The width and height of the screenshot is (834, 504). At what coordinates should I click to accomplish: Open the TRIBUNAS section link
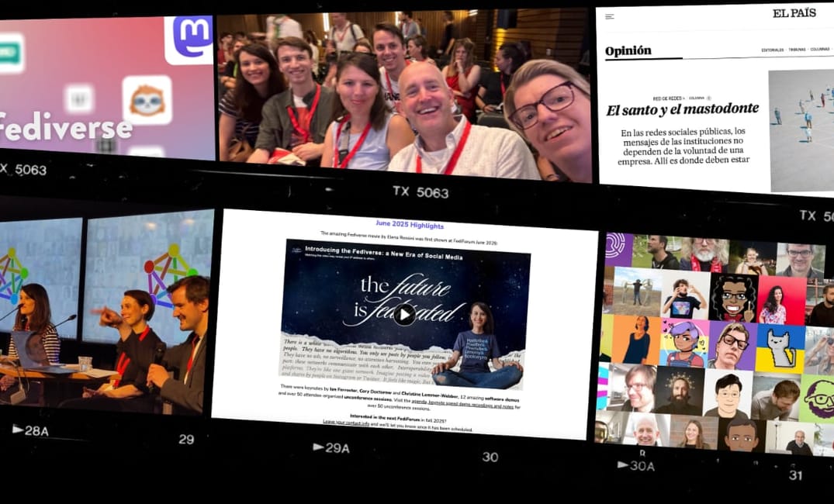(797, 50)
